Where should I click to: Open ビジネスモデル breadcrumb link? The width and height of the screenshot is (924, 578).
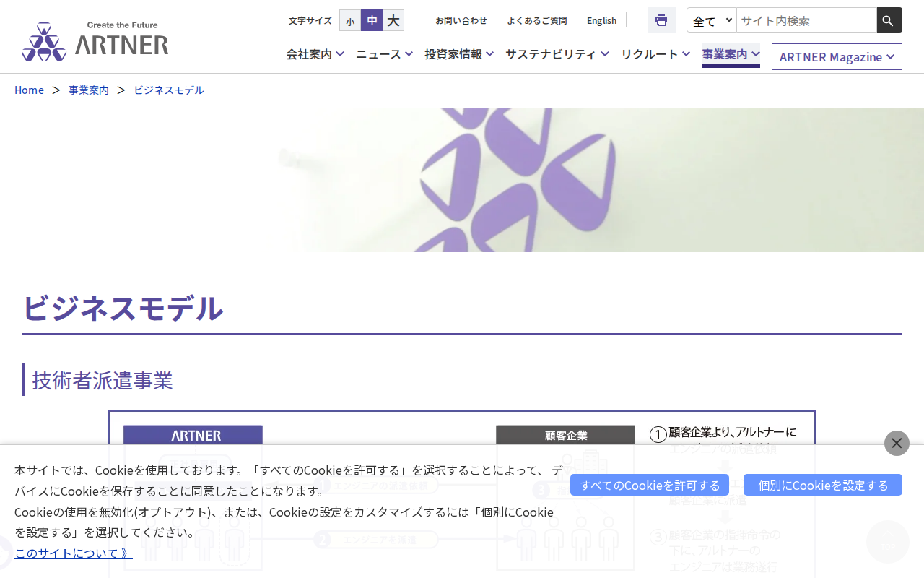[x=169, y=90]
